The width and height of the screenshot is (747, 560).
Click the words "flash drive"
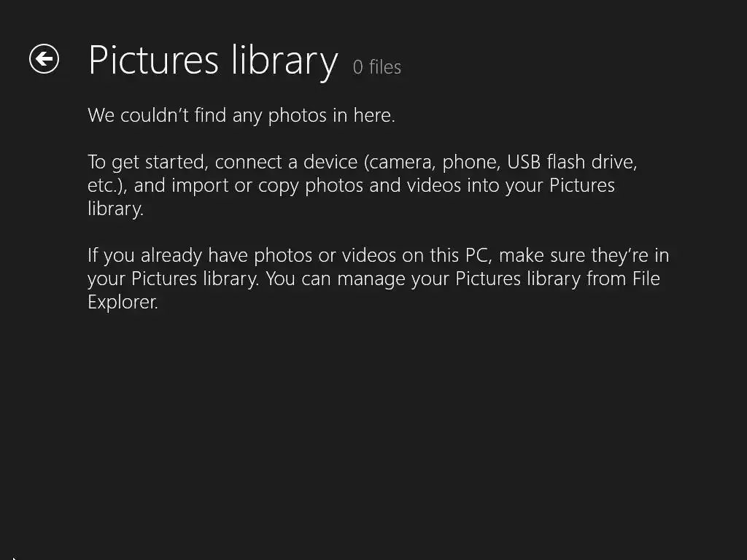click(x=592, y=162)
